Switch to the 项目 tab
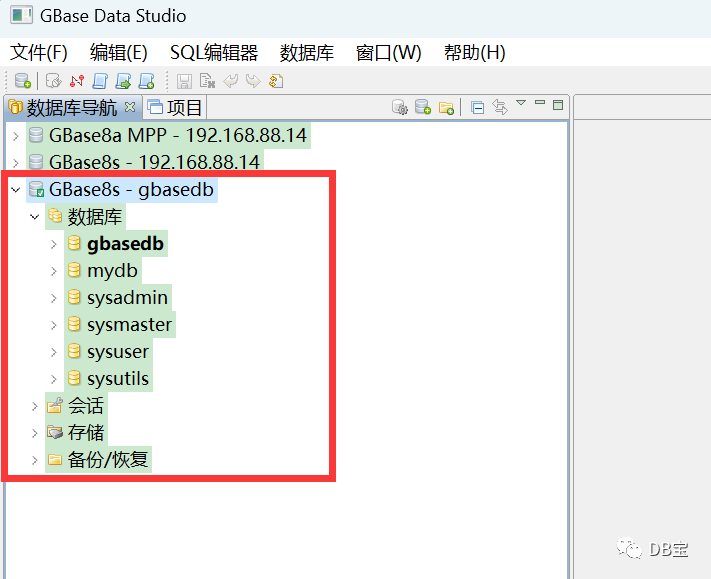 click(x=175, y=107)
